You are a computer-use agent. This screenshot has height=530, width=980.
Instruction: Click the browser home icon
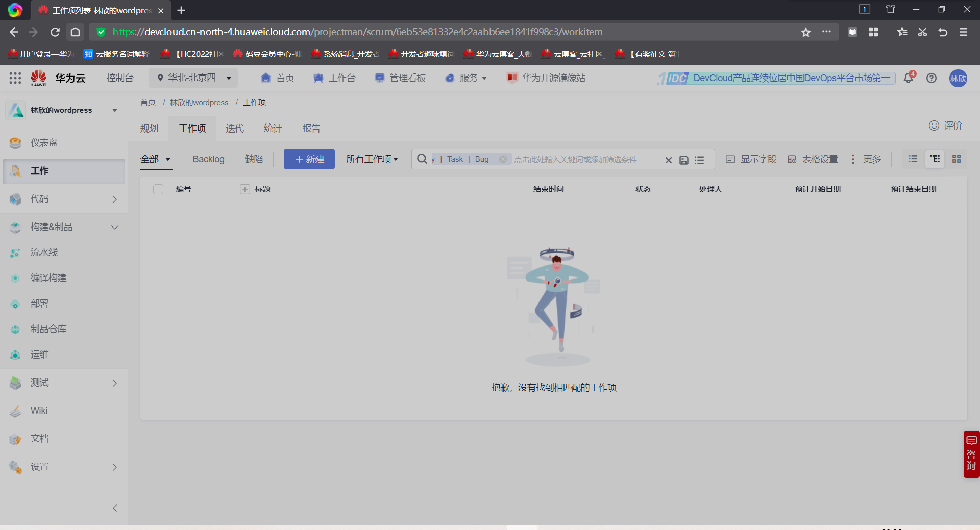75,32
